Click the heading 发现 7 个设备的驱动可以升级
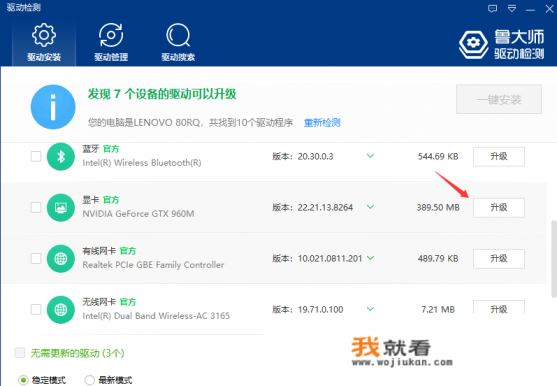The height and width of the screenshot is (386, 557). coord(162,94)
